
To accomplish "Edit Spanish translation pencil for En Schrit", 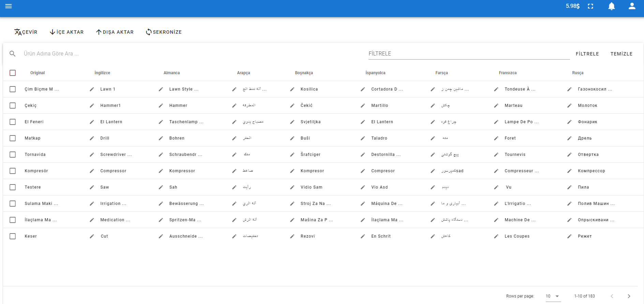I will click(x=363, y=236).
